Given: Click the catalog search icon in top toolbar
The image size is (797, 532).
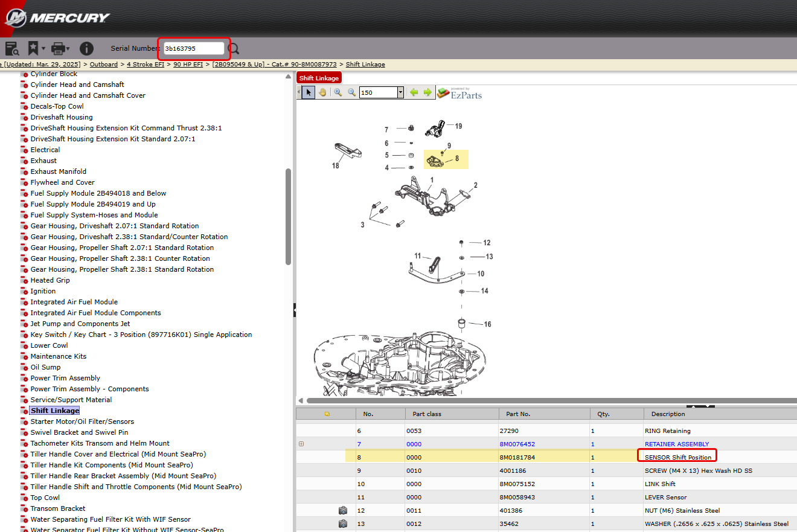Looking at the screenshot, I should click(11, 48).
